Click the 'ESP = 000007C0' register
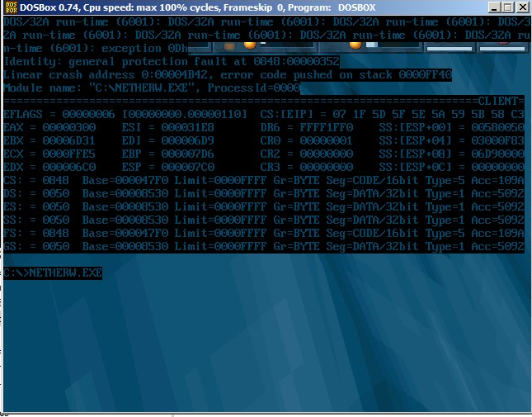 (x=168, y=167)
